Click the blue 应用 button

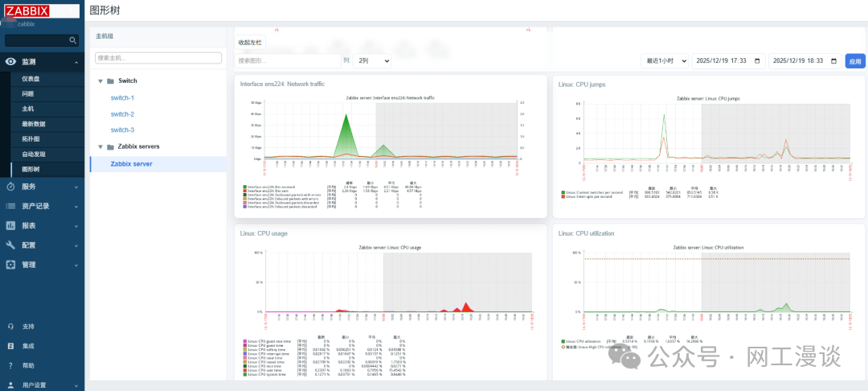point(854,61)
